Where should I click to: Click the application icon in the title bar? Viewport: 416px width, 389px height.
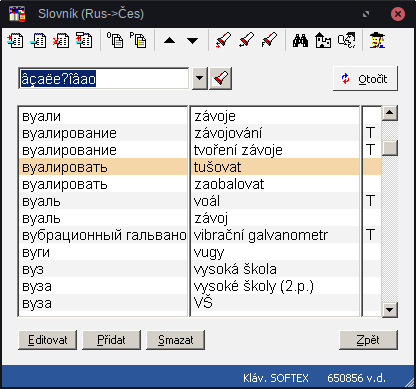point(17,14)
